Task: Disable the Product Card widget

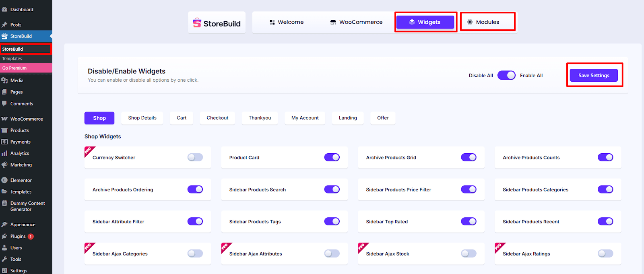Action: 332,157
